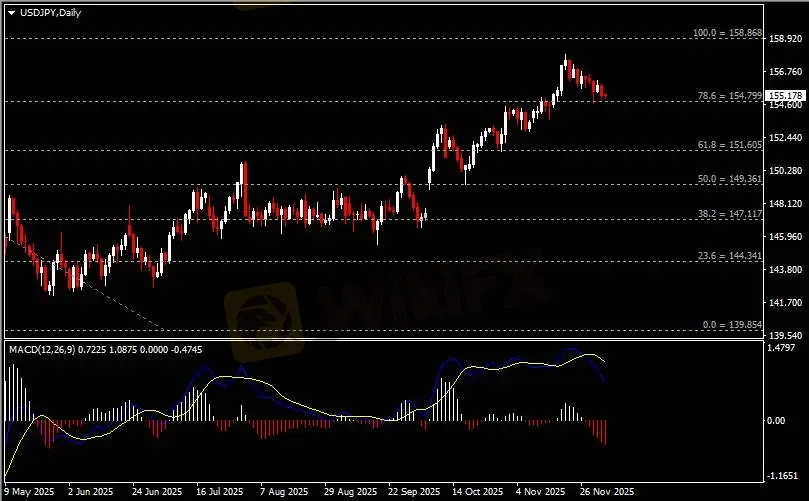Click the USDJPY,Daily chart title
The image size is (809, 501).
pos(45,11)
